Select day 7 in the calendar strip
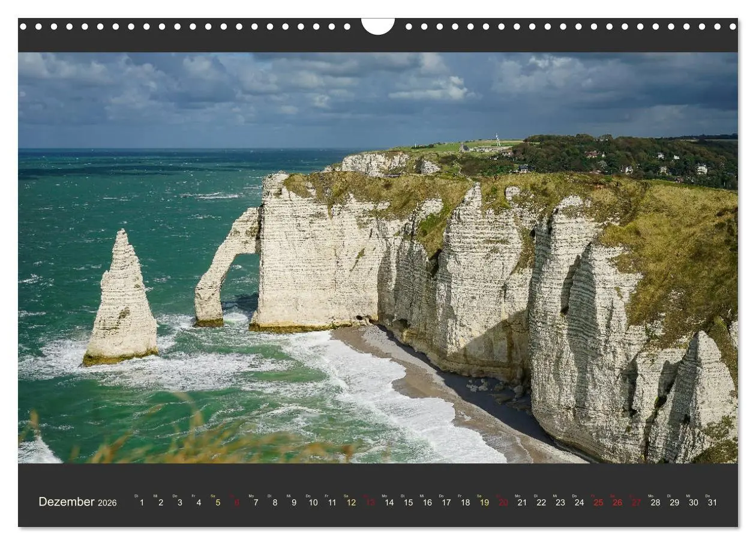The image size is (756, 545). 256,503
